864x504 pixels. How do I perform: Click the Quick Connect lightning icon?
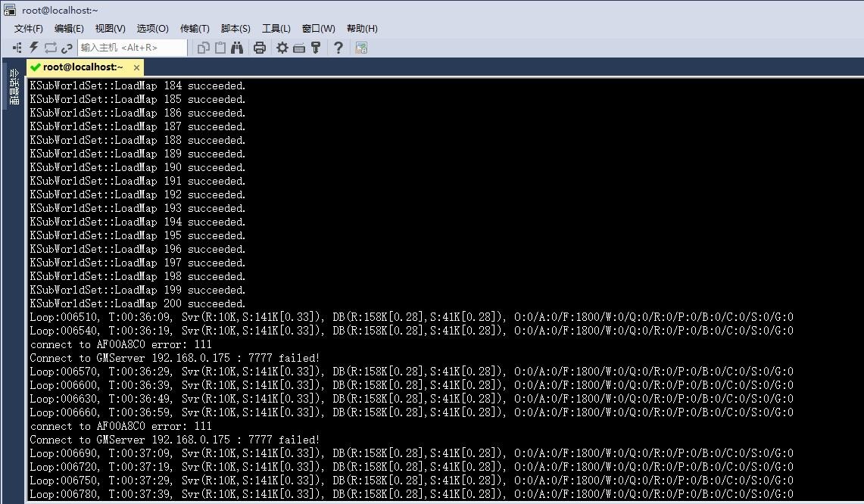click(33, 48)
